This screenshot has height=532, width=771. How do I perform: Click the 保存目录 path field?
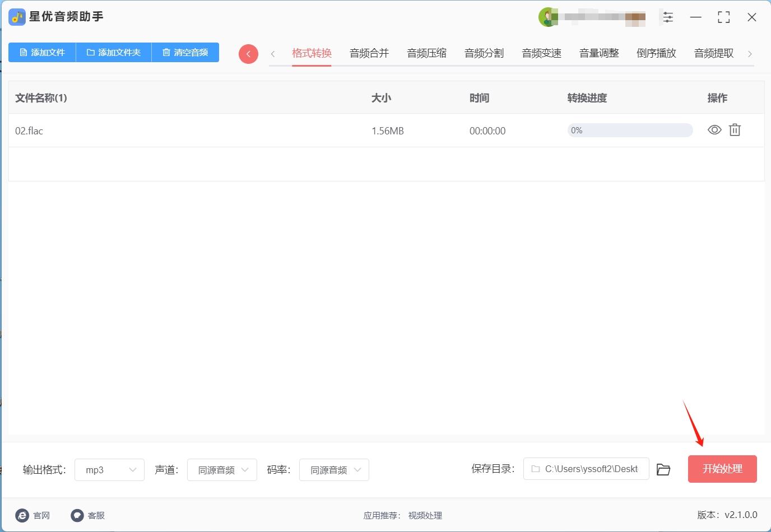click(586, 469)
